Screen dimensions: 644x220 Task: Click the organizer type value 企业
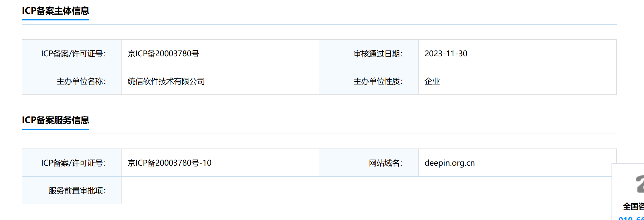point(432,81)
